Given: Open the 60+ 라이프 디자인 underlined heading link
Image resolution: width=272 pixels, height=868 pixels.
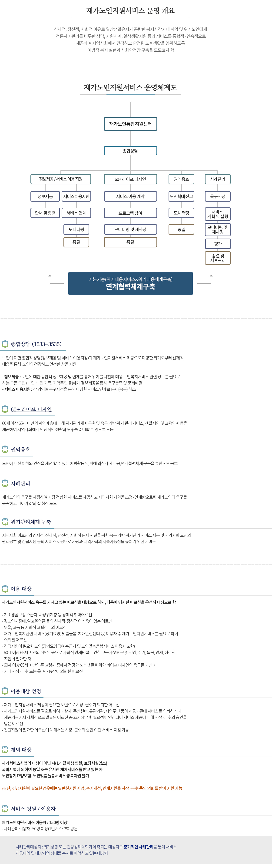Looking at the screenshot, I should tap(31, 409).
